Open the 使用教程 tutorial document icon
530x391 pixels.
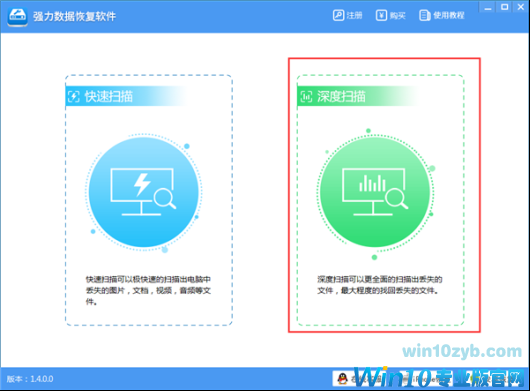tap(425, 15)
